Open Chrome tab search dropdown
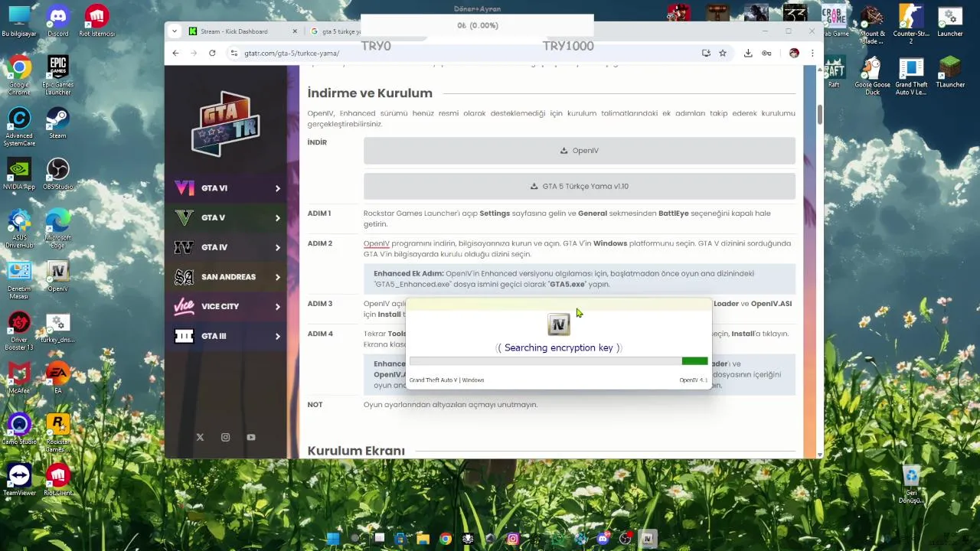Image resolution: width=980 pixels, height=551 pixels. pyautogui.click(x=175, y=31)
